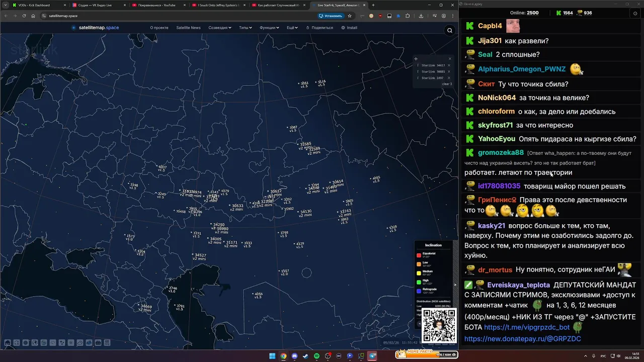The width and height of the screenshot is (644, 362).
Task: Close the selected satellites panel
Action: pyautogui.click(x=450, y=59)
